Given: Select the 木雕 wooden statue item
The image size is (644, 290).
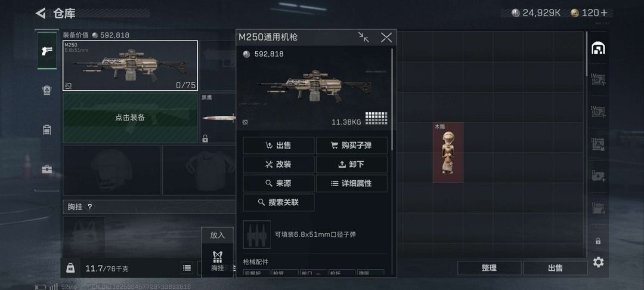Looking at the screenshot, I should 448,152.
